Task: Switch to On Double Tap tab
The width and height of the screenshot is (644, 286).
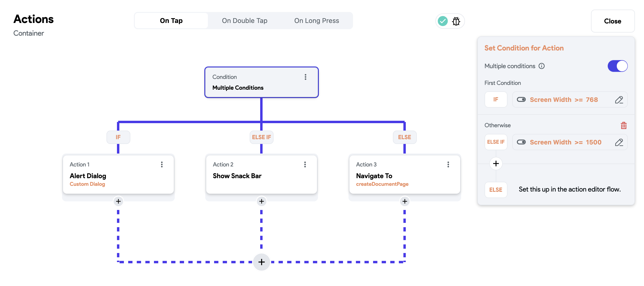Action: (x=244, y=21)
